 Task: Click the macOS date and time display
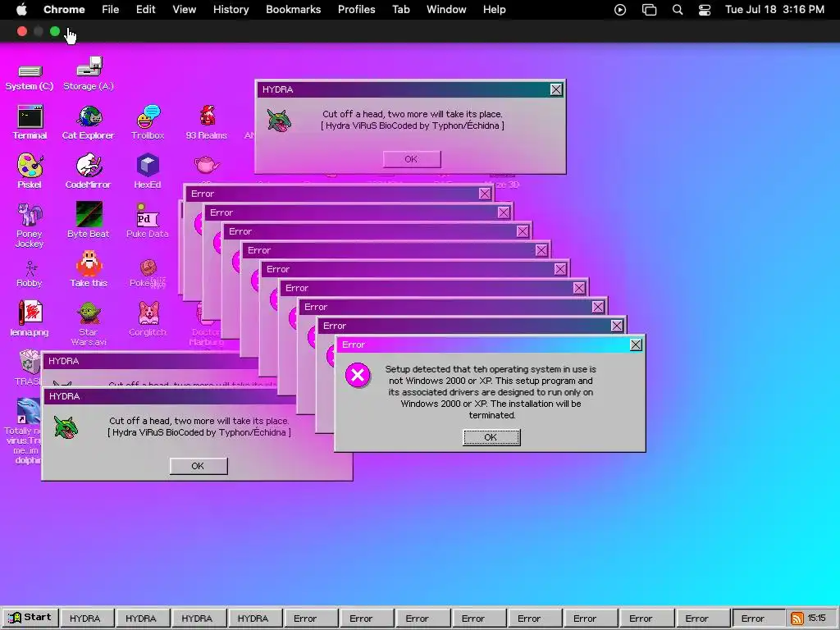pos(774,9)
